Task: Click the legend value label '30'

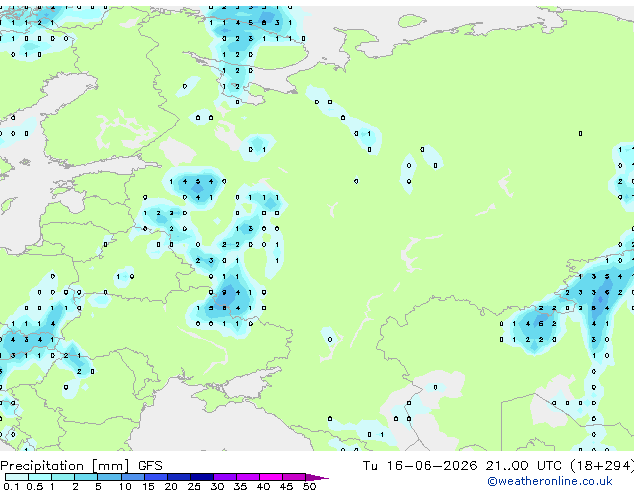Action: [x=217, y=486]
